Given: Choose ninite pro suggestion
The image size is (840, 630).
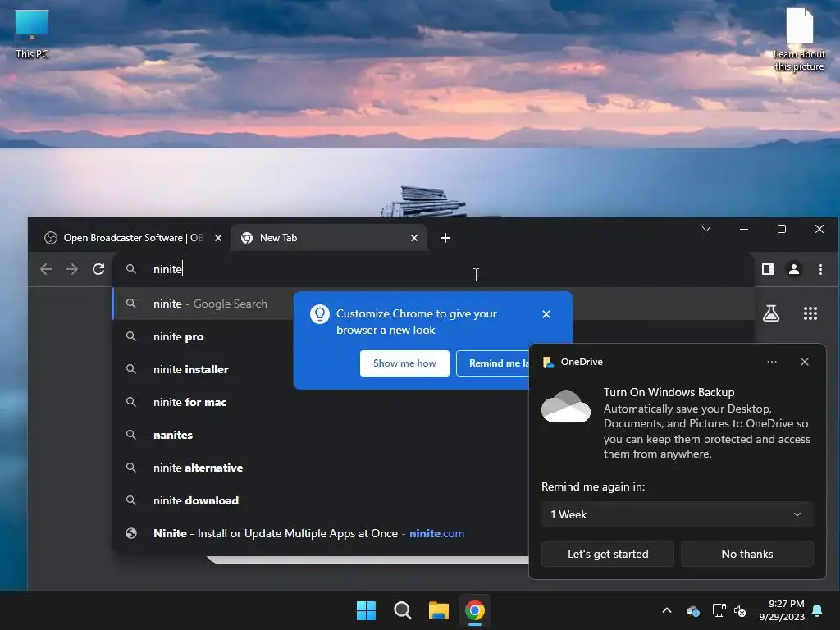Looking at the screenshot, I should (x=322, y=336).
